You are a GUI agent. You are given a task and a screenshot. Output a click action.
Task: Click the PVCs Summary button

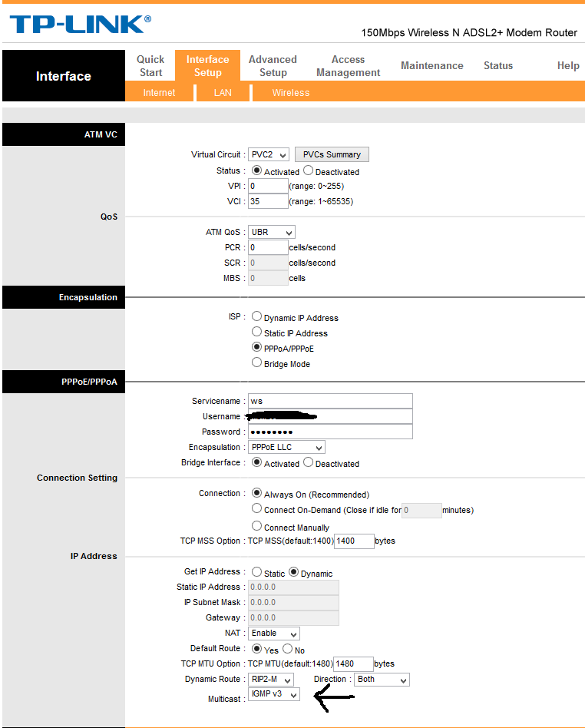[x=332, y=154]
